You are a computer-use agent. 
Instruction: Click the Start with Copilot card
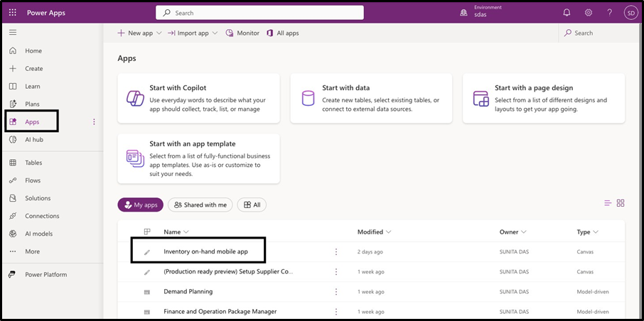click(198, 99)
